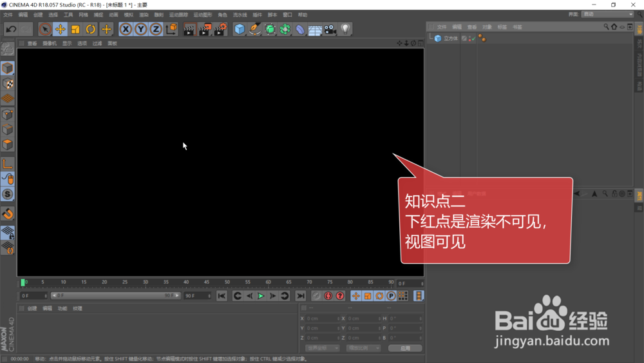
Task: Choose the spline Pen tool icon
Action: (254, 29)
